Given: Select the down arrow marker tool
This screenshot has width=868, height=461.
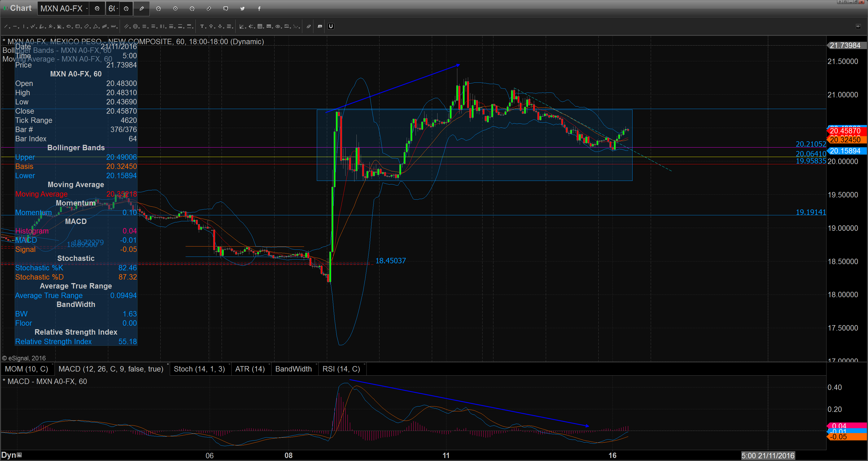Looking at the screenshot, I should 220,26.
